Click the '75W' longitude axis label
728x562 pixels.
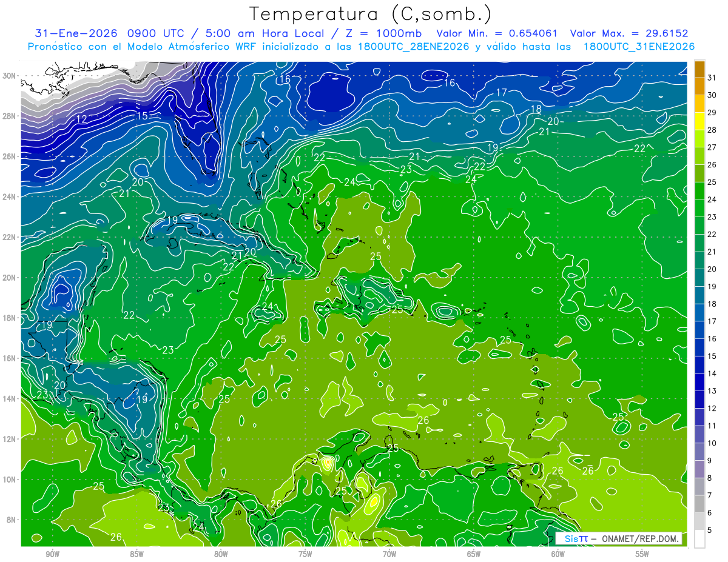click(x=305, y=554)
